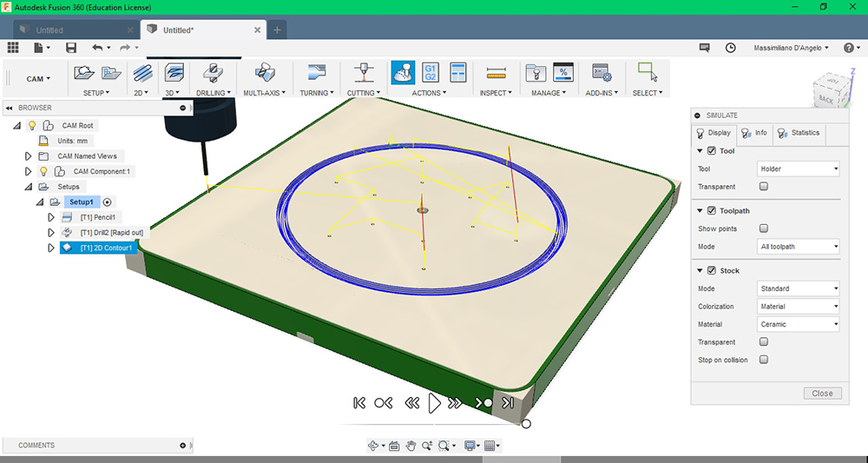The height and width of the screenshot is (463, 868).
Task: Choose the Cutting operation icon
Action: (x=364, y=73)
